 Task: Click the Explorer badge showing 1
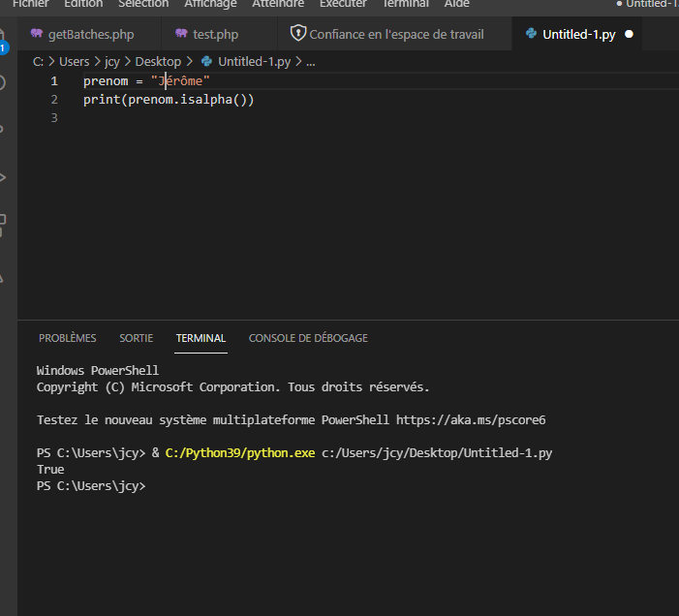tap(3, 47)
